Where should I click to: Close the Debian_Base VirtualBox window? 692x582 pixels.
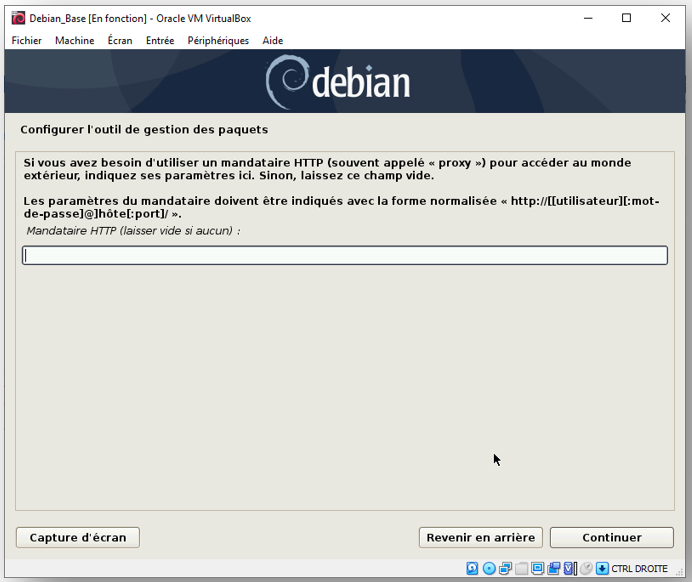(665, 18)
